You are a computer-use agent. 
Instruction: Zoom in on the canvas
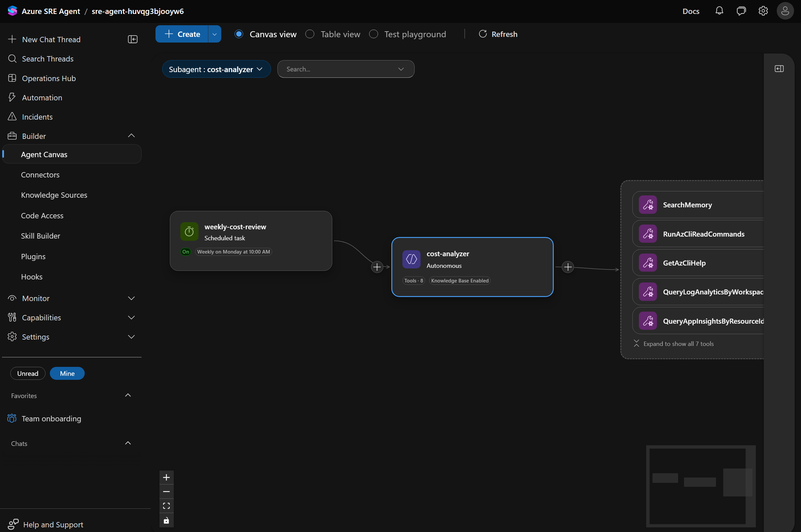(166, 478)
